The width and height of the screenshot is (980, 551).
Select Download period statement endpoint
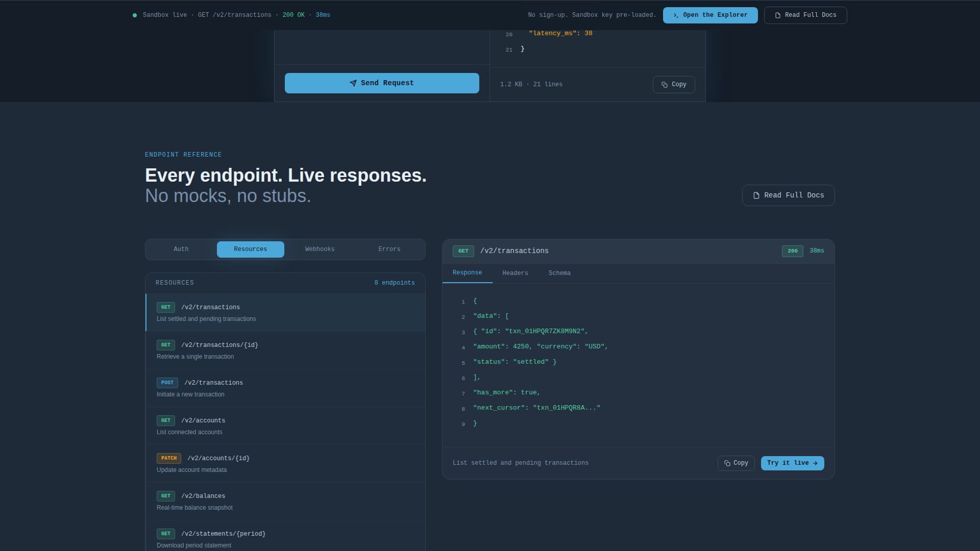(x=285, y=536)
